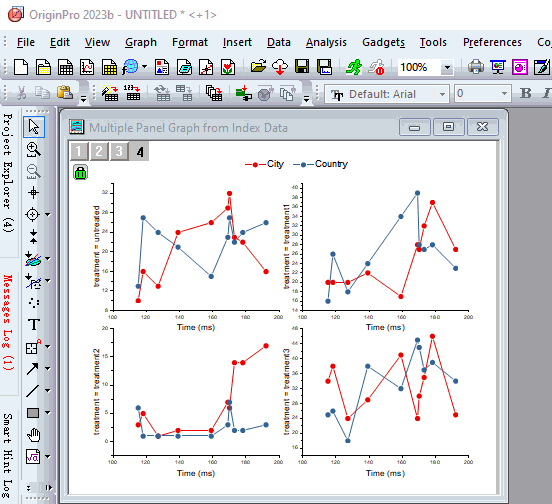This screenshot has height=504, width=552.
Task: Import single ASCII file
Action: [132, 93]
